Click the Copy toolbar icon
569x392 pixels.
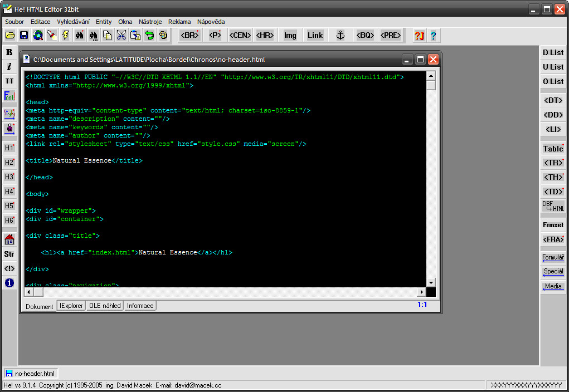tap(107, 35)
